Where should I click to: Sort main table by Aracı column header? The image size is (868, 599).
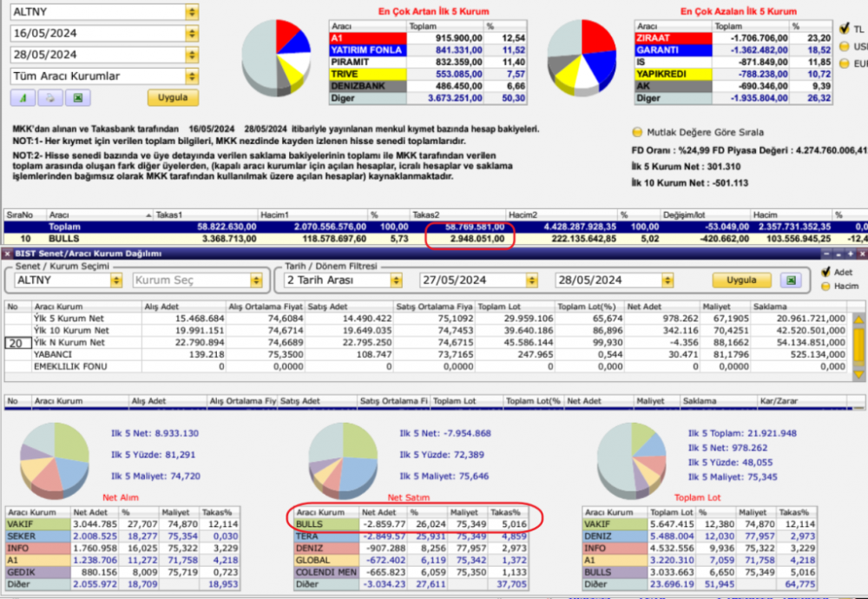coord(99,214)
